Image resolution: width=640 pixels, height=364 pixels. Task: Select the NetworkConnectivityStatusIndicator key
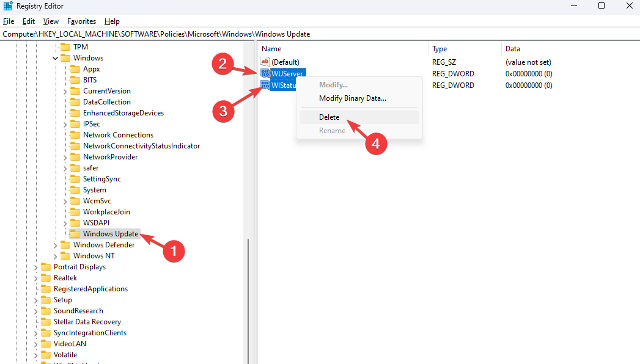[142, 146]
